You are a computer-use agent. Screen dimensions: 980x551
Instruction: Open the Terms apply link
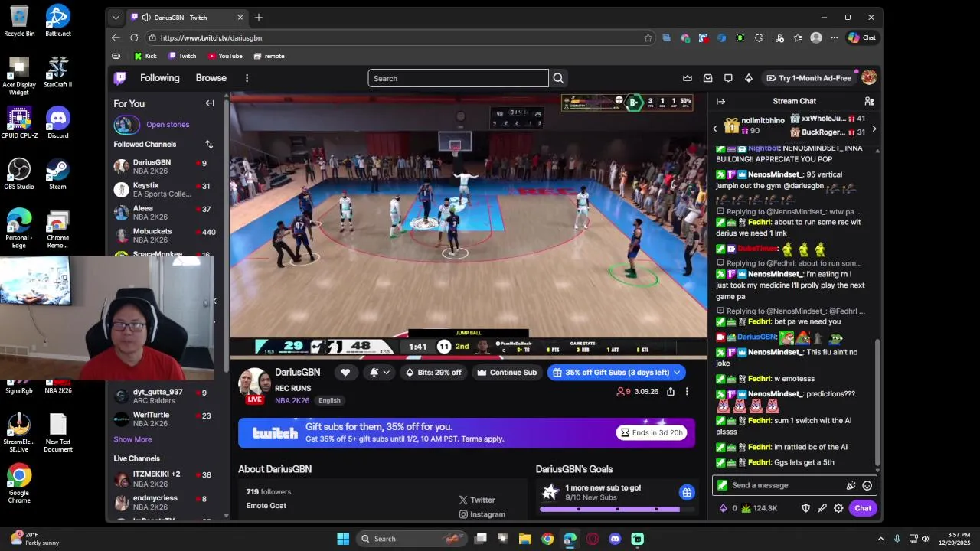tap(482, 439)
